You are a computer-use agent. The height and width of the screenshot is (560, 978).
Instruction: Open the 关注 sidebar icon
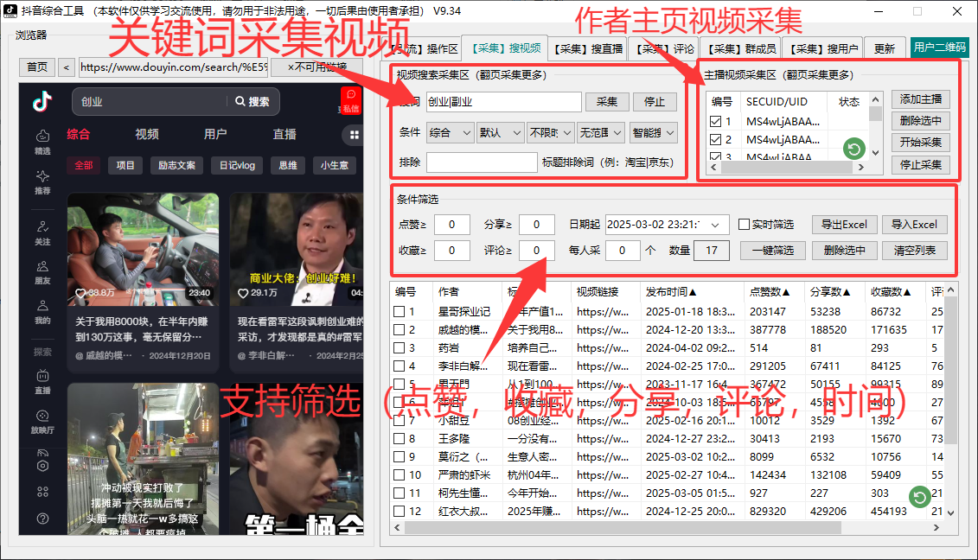pos(42,232)
